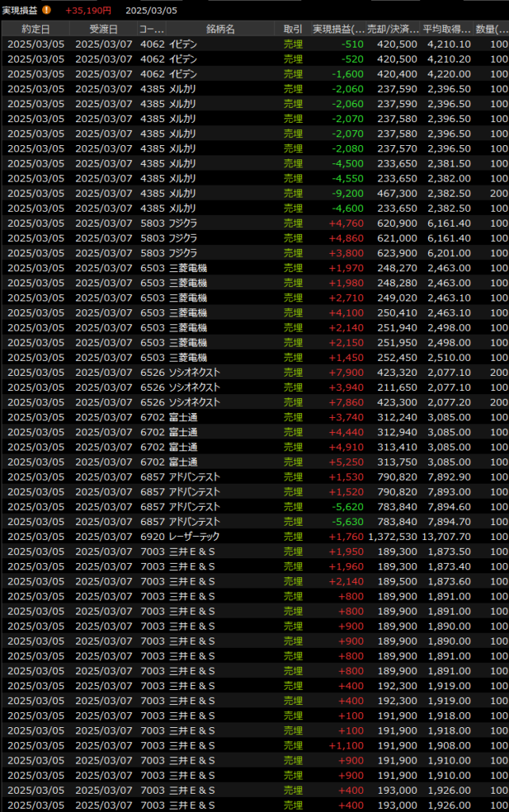509x812 pixels.
Task: Click the 銘柄名 column header
Action: (220, 29)
